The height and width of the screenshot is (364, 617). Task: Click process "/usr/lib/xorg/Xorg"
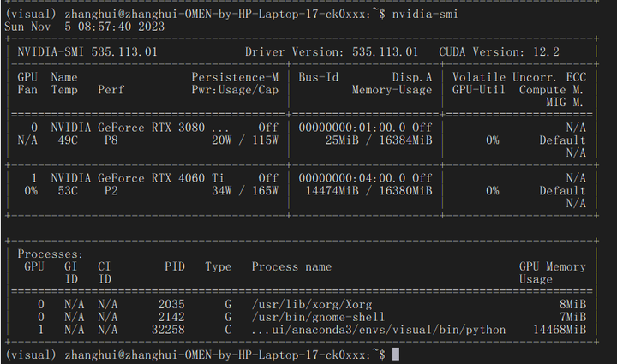click(312, 304)
